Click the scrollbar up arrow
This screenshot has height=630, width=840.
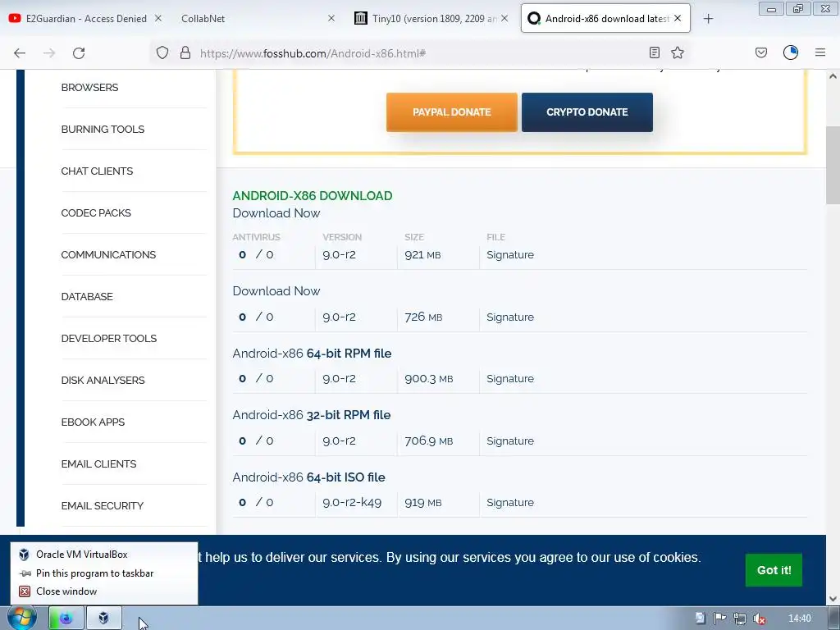[x=833, y=76]
